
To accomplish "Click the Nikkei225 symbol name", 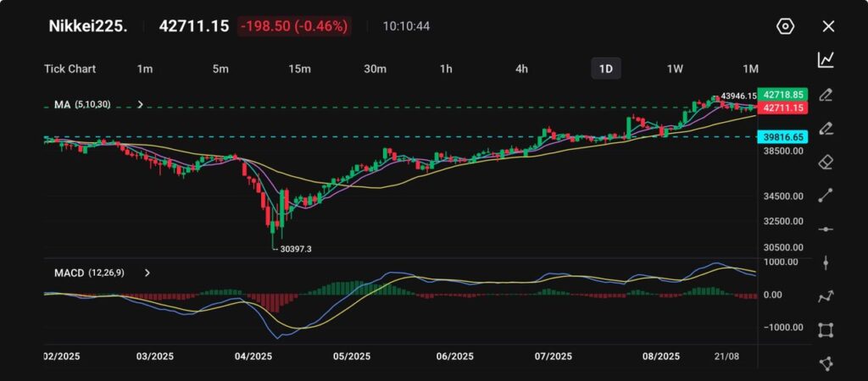I will pyautogui.click(x=88, y=26).
